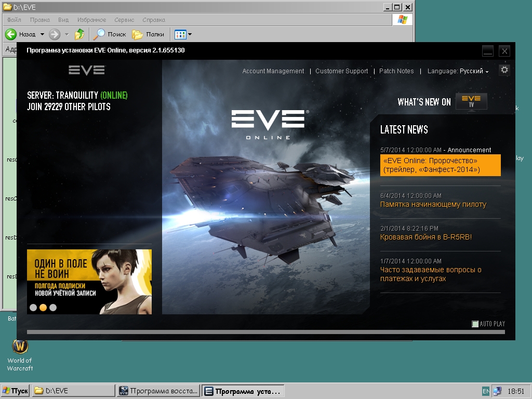
Task: Open the Вид menu in Explorer
Action: point(63,20)
